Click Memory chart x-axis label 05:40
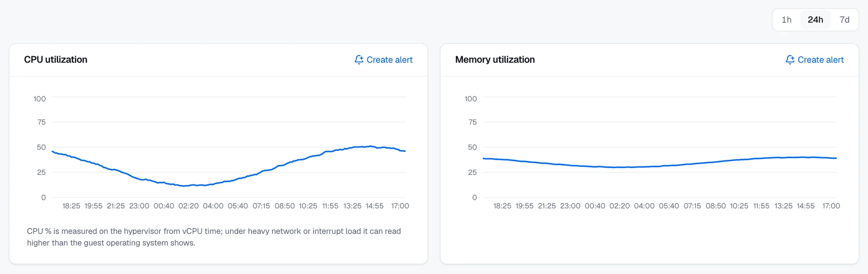The width and height of the screenshot is (868, 274). (669, 206)
